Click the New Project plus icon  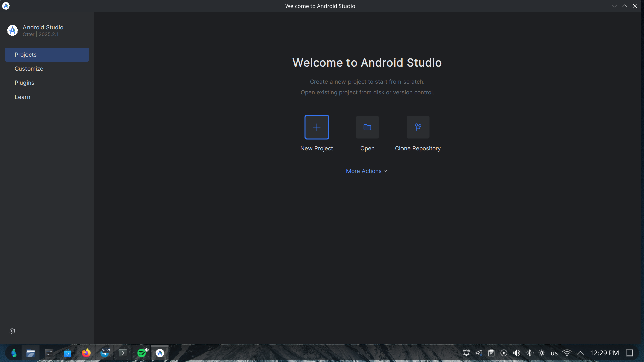click(x=316, y=127)
